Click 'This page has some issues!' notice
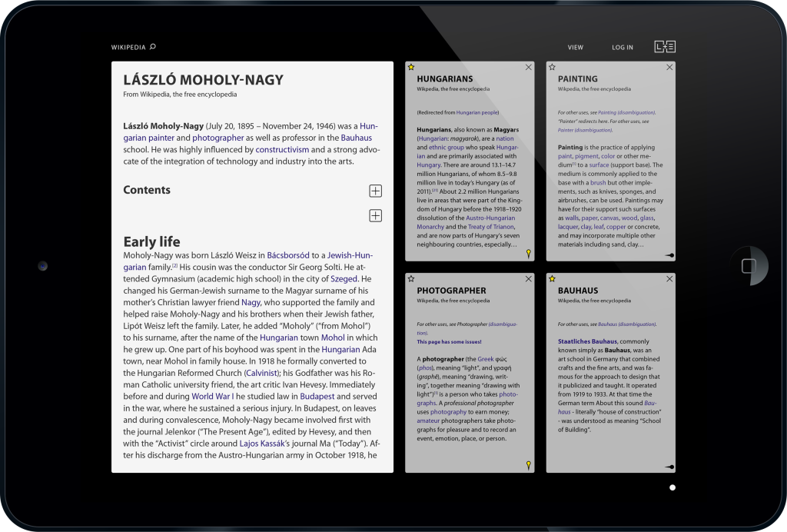 pyautogui.click(x=449, y=342)
